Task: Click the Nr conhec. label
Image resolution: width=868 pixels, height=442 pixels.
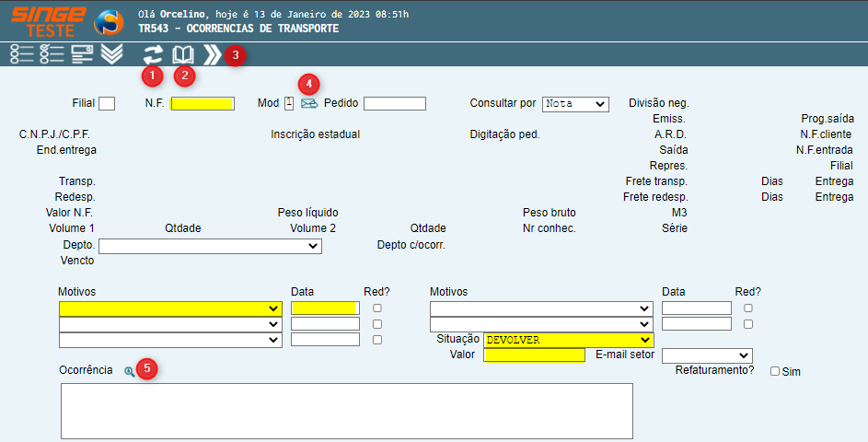Action: point(550,228)
